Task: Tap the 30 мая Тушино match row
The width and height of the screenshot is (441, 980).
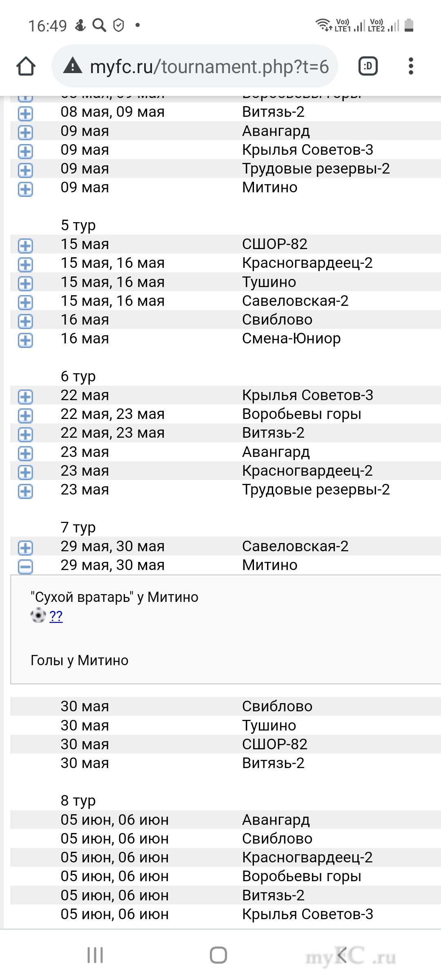Action: click(220, 726)
